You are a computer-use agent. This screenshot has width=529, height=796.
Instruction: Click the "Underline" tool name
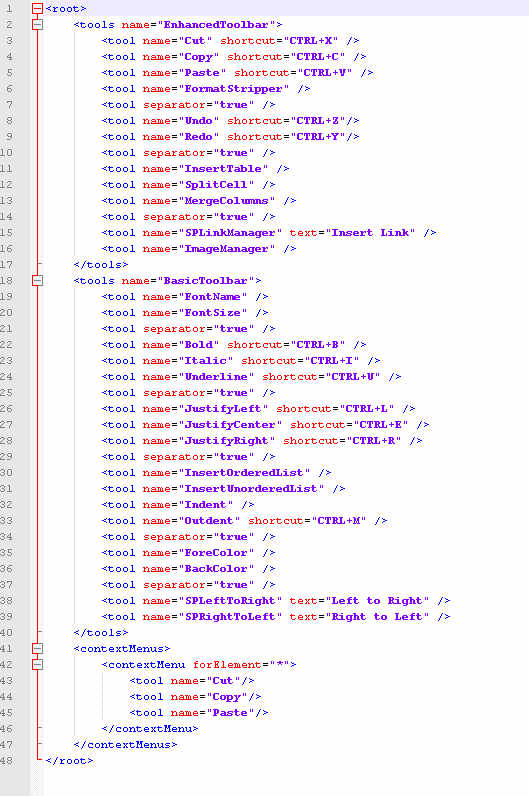tap(216, 376)
